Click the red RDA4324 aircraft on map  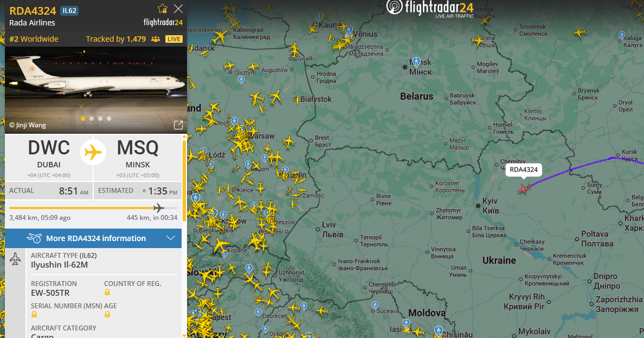coord(523,188)
